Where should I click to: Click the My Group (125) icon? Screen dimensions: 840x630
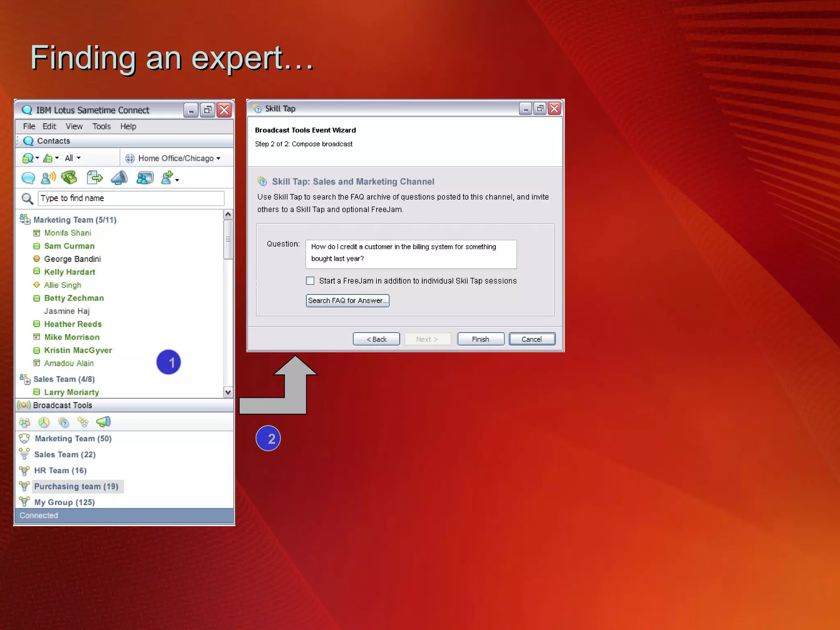(x=25, y=502)
